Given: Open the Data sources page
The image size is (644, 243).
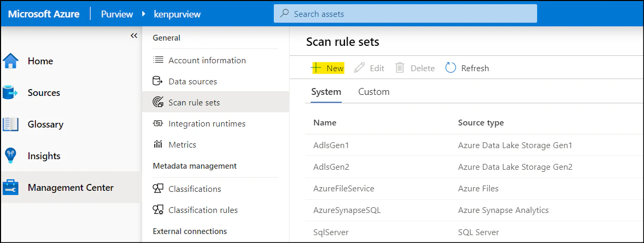Looking at the screenshot, I should click(x=193, y=81).
